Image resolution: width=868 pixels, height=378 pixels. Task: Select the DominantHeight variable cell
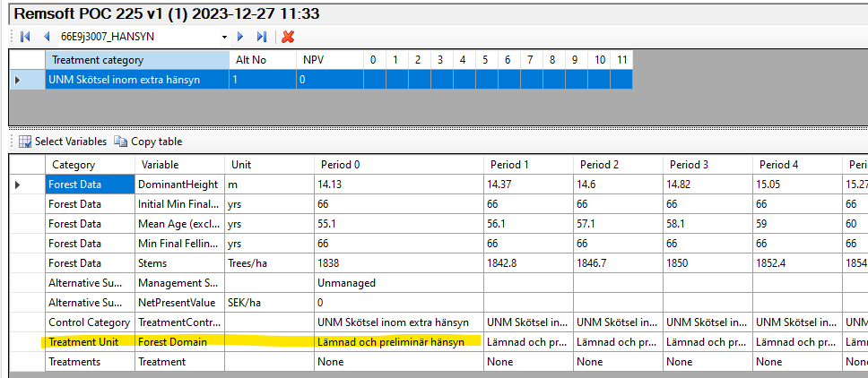pyautogui.click(x=178, y=185)
